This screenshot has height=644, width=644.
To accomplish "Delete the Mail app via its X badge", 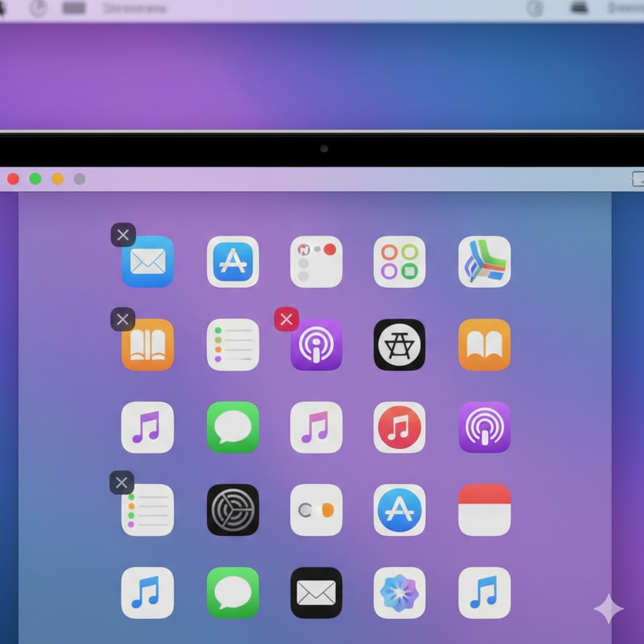I will [123, 235].
